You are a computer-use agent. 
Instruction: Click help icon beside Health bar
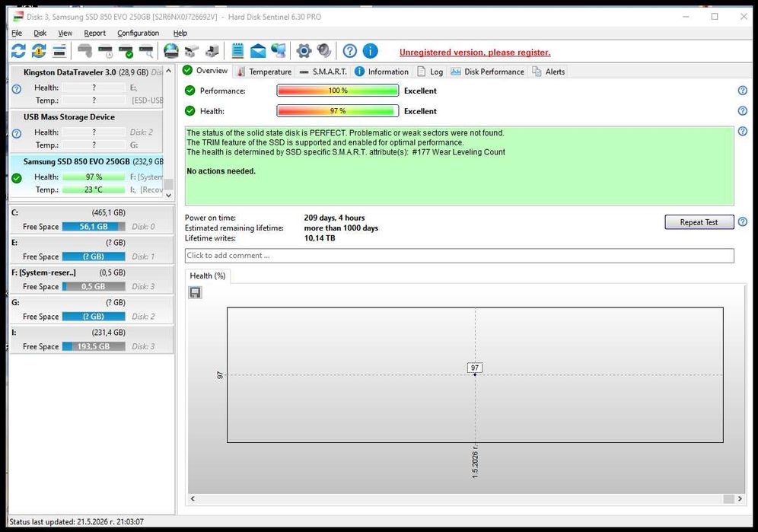(743, 111)
